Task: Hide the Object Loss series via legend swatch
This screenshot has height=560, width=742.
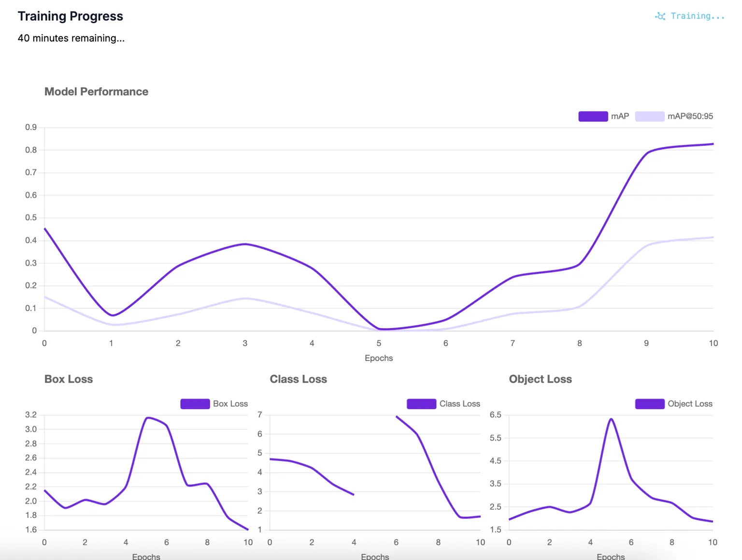Action: (x=649, y=404)
